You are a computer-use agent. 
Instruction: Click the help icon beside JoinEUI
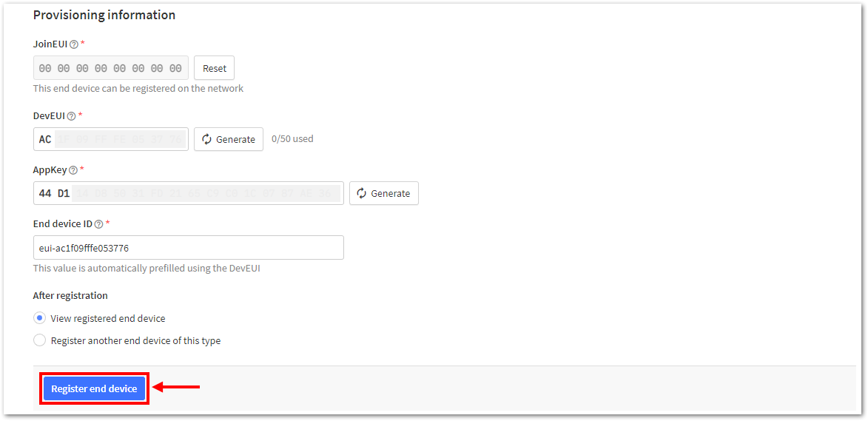(x=73, y=44)
